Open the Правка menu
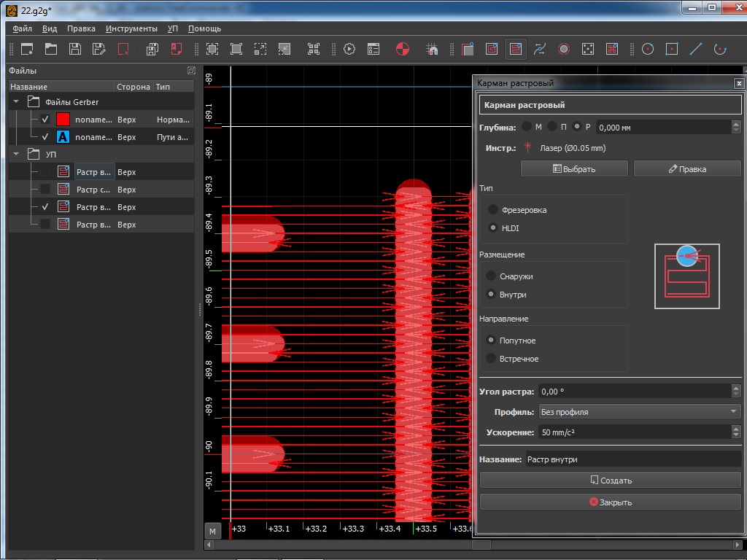The image size is (747, 560). pos(81,28)
